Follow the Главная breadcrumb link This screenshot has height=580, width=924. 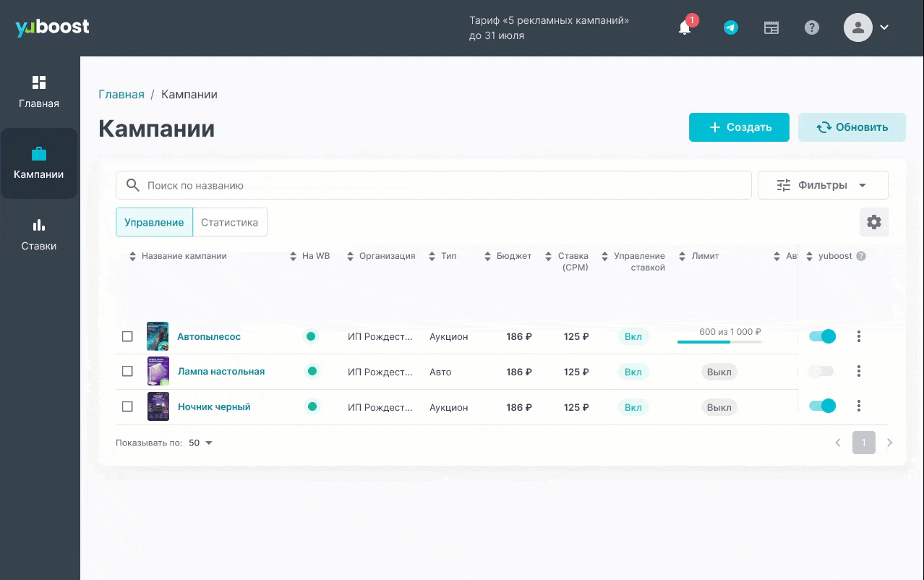121,94
